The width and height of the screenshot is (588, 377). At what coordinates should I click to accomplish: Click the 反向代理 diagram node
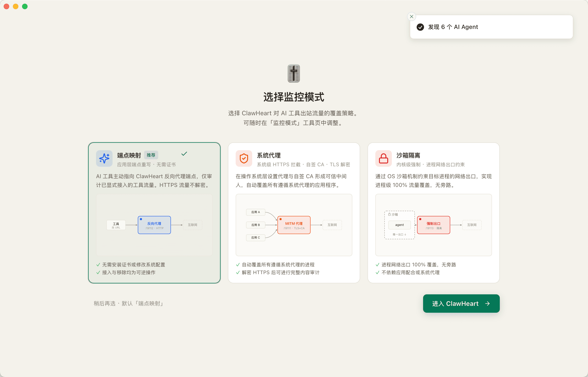click(x=154, y=225)
